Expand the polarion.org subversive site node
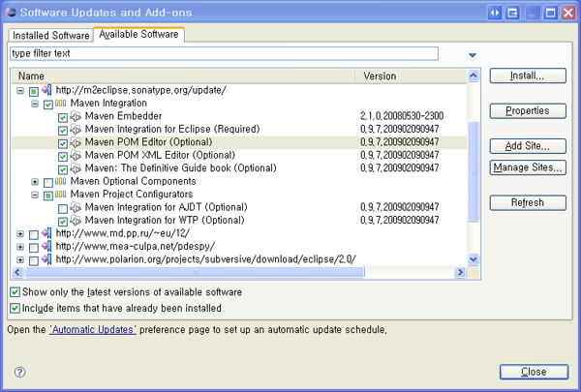Viewport: 581px width, 392px height. (20, 260)
